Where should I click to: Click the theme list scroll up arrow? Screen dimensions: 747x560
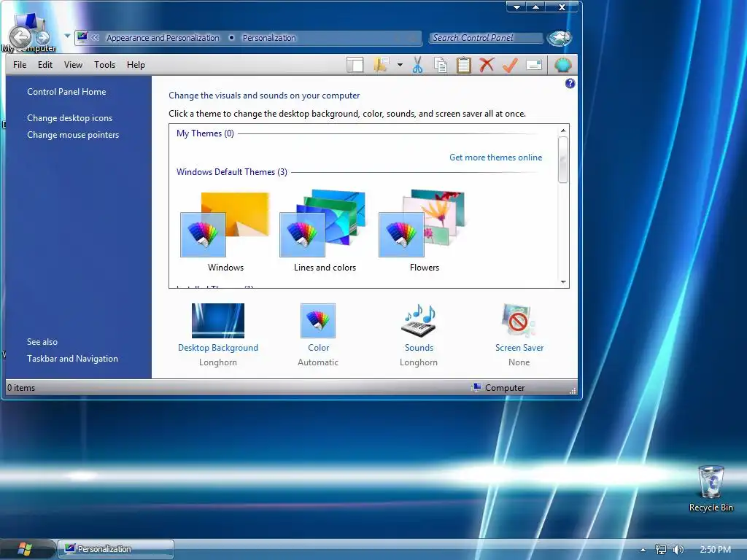563,131
